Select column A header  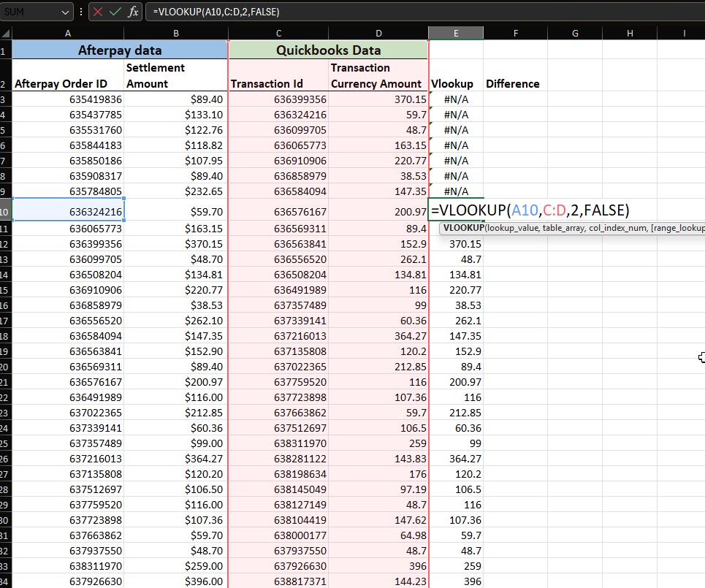[x=68, y=34]
